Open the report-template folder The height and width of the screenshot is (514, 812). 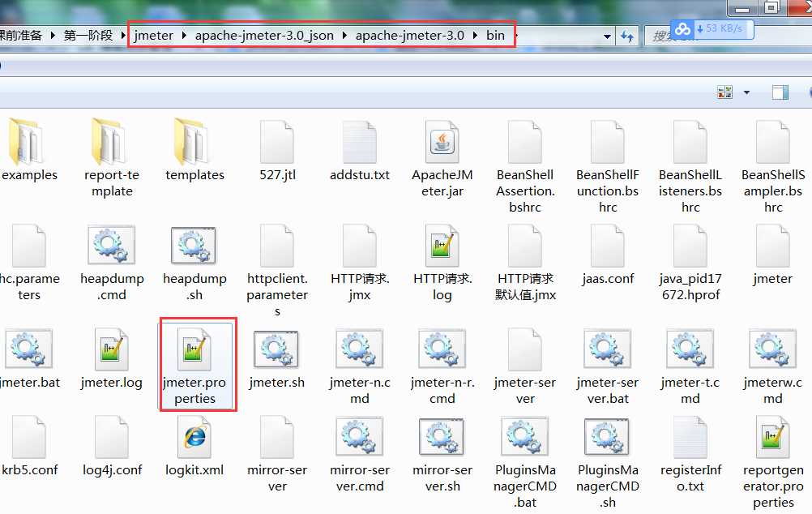click(109, 141)
